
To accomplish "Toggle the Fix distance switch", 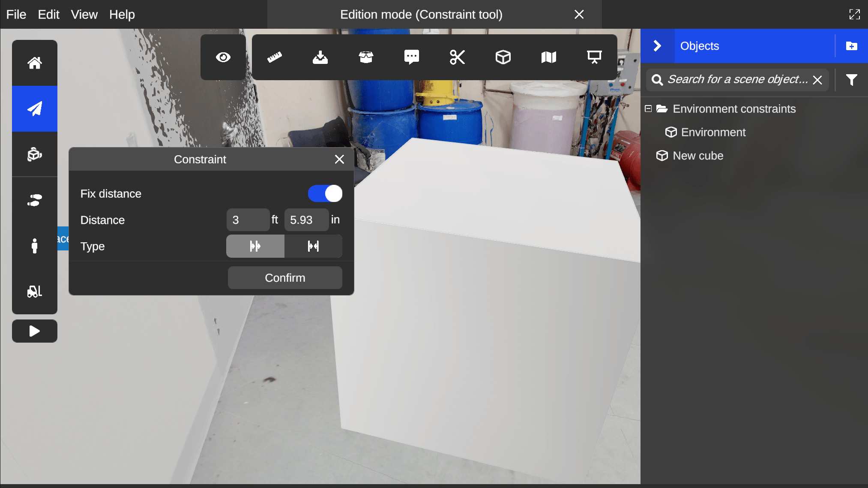I will tap(325, 193).
